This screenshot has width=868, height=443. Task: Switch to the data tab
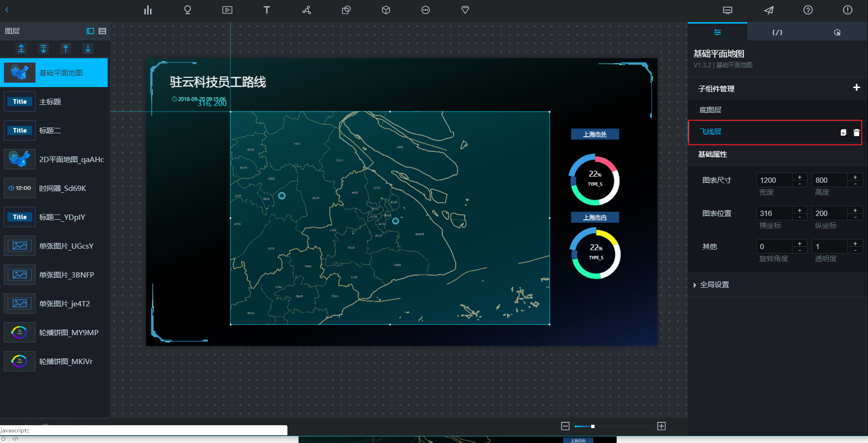(777, 32)
